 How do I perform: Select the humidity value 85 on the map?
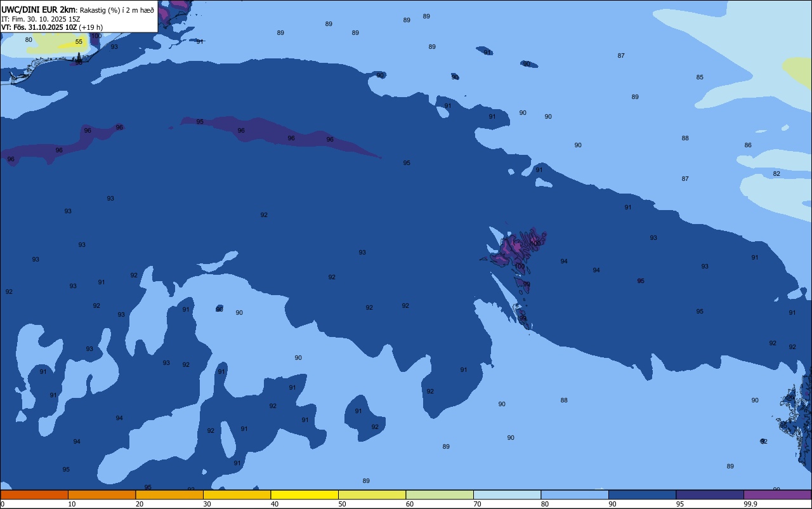coord(700,77)
